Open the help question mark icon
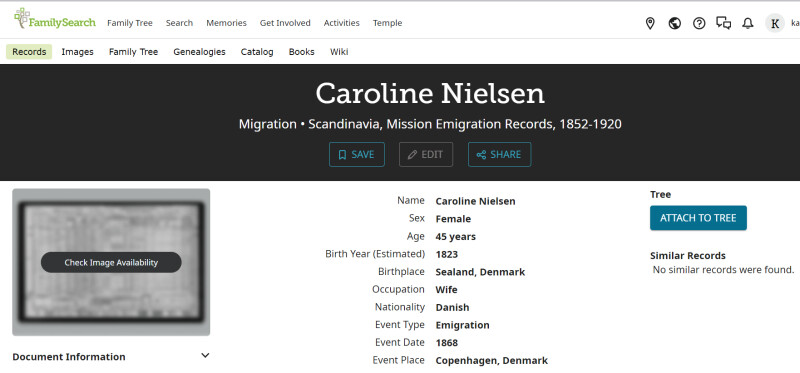 [x=699, y=23]
